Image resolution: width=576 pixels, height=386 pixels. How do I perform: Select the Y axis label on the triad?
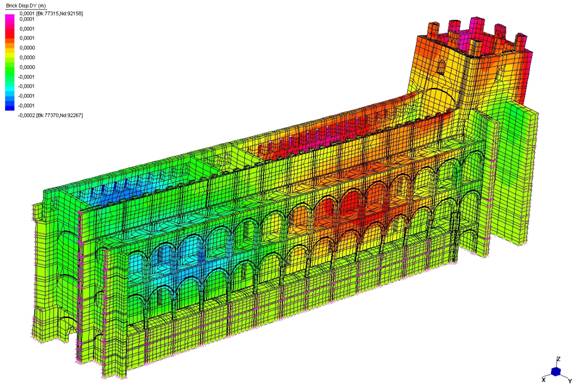coord(570,381)
